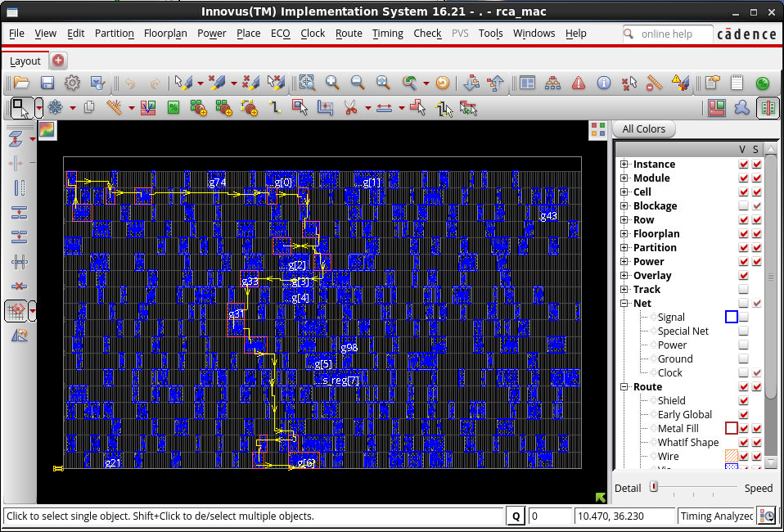784x532 pixels.
Task: Click the zoom out magnifier icon
Action: click(357, 83)
